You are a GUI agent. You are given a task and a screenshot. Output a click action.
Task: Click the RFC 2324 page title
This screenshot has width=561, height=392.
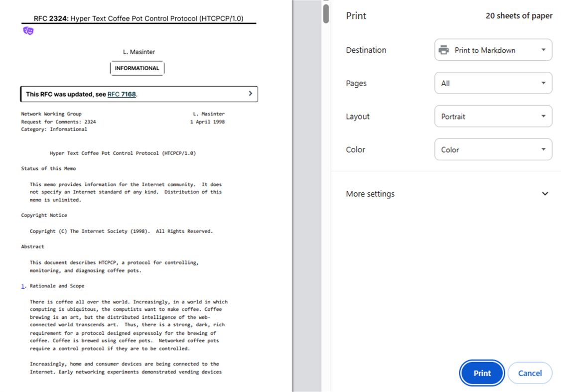tap(139, 18)
